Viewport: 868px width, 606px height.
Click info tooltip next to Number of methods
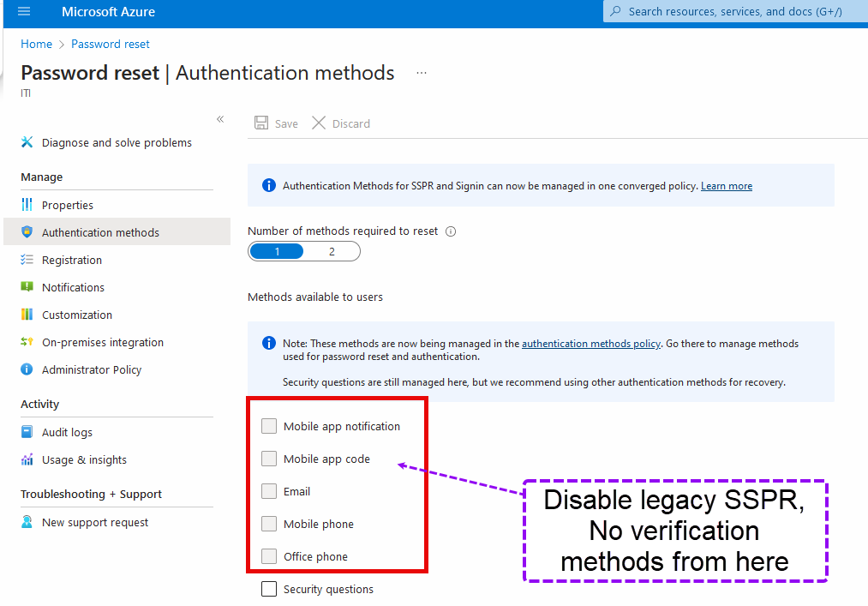(451, 231)
